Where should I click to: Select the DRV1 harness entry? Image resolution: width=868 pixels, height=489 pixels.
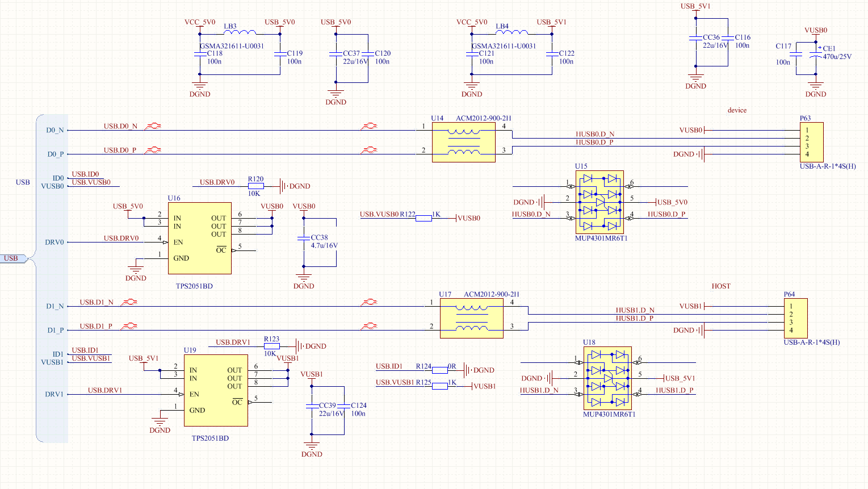click(x=54, y=394)
